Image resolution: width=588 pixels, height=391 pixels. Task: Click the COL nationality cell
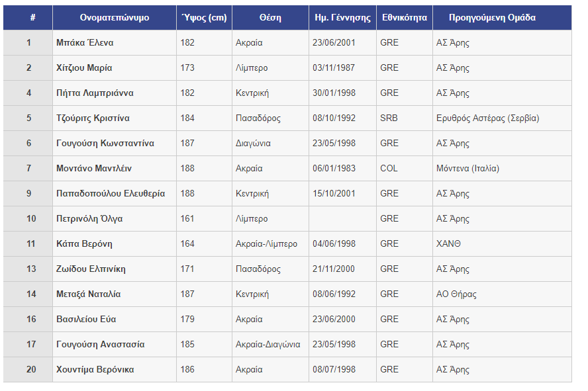click(x=405, y=169)
